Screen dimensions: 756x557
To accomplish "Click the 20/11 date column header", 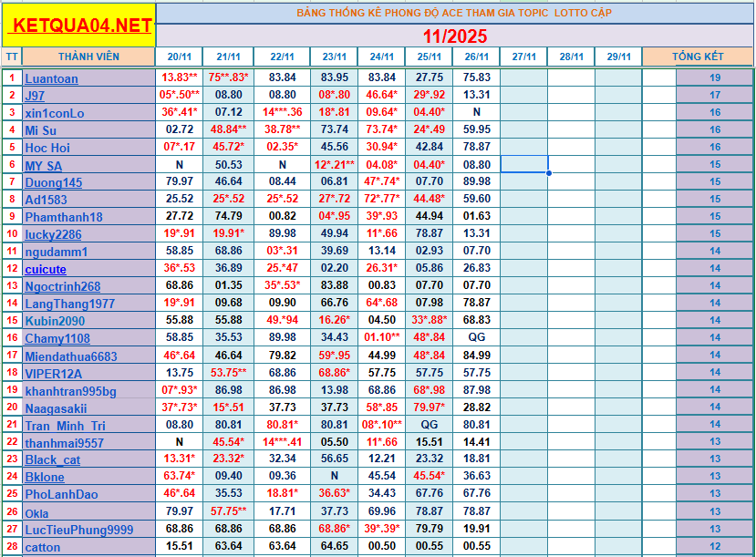I will (180, 57).
